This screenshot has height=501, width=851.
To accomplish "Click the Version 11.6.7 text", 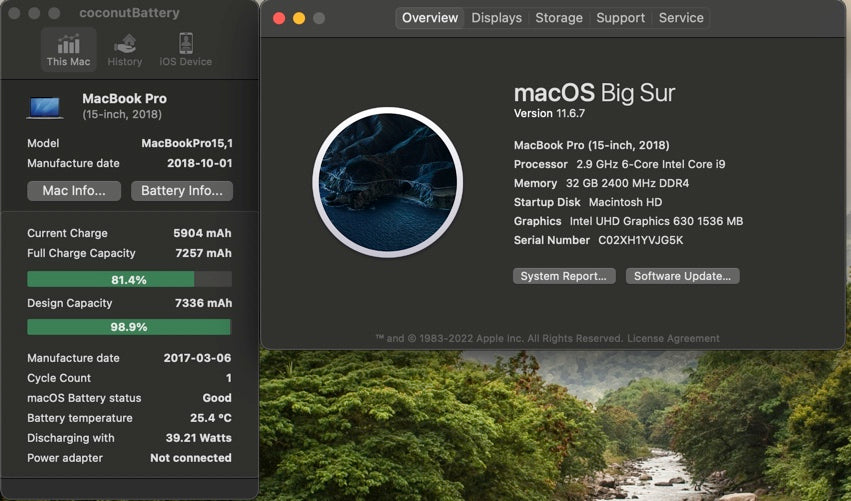I will pos(549,113).
